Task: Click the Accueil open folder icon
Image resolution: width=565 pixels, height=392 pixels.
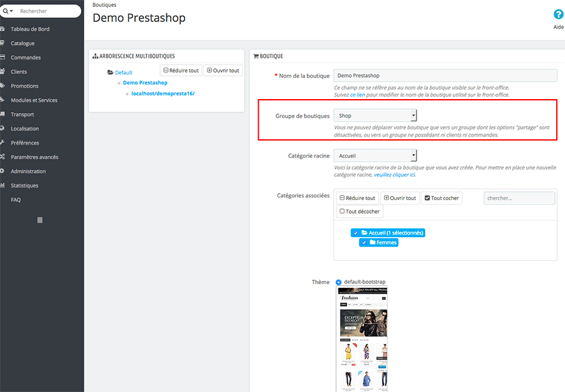Action: (364, 233)
